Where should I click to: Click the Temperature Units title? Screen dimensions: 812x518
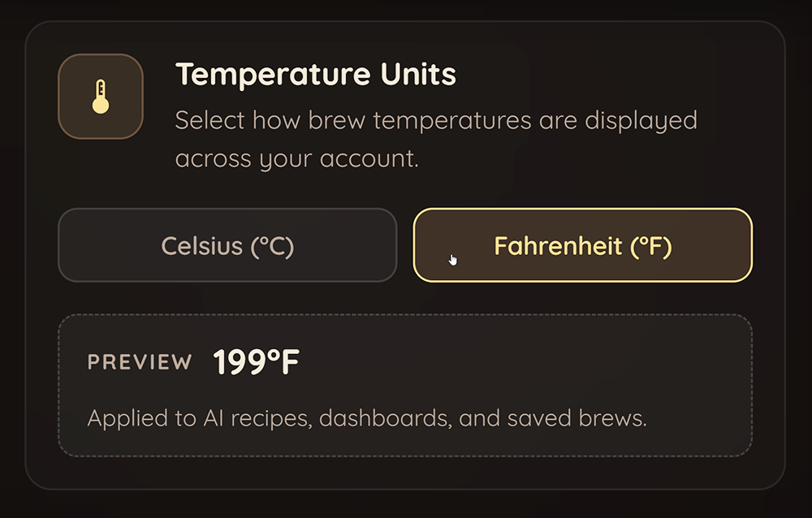[316, 74]
